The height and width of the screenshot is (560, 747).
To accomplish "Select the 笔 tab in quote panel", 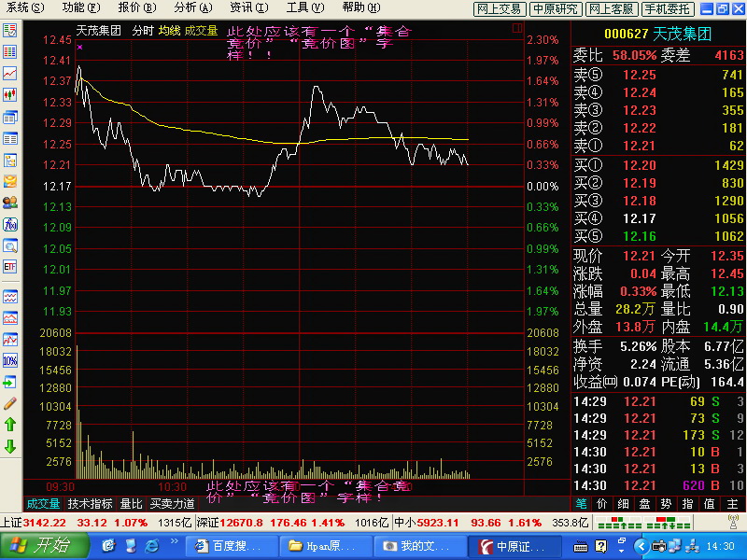I will pyautogui.click(x=581, y=504).
